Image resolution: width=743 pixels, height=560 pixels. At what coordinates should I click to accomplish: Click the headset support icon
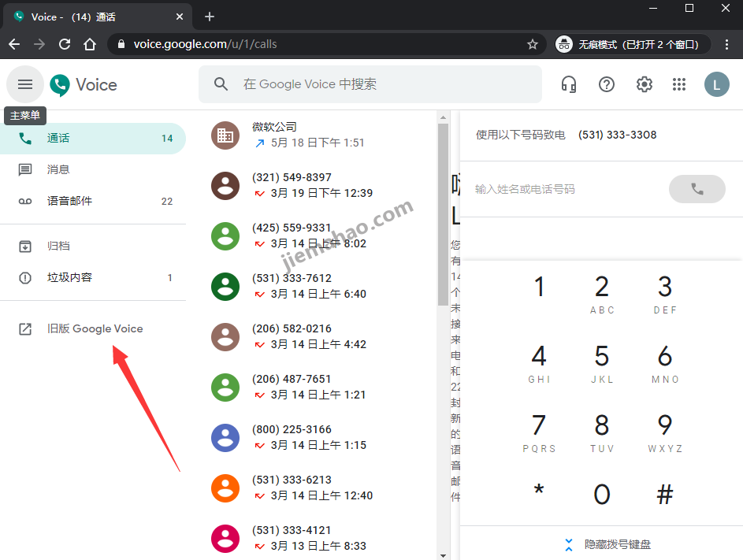click(x=569, y=83)
